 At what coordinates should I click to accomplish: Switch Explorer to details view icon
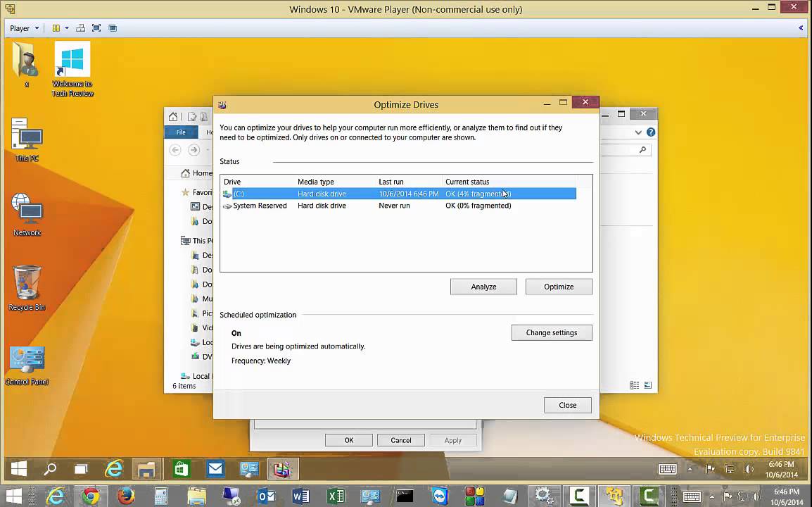point(635,385)
